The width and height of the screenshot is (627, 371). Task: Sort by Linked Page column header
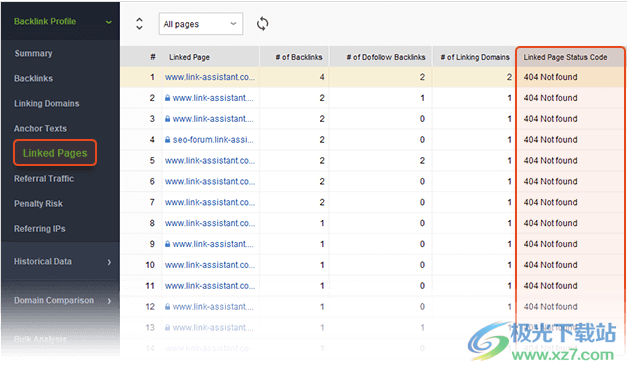click(189, 57)
